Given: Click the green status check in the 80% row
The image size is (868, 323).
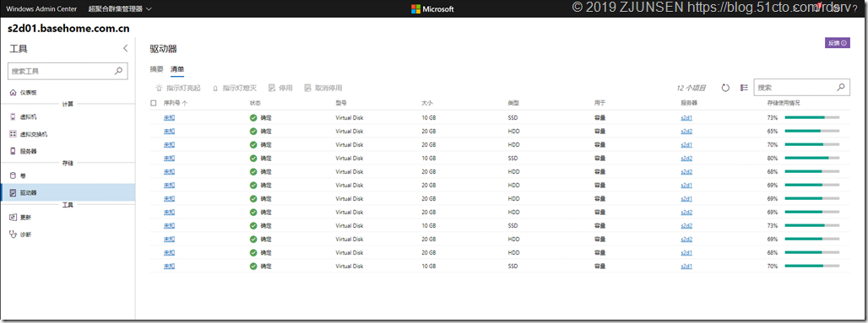Looking at the screenshot, I should (253, 159).
